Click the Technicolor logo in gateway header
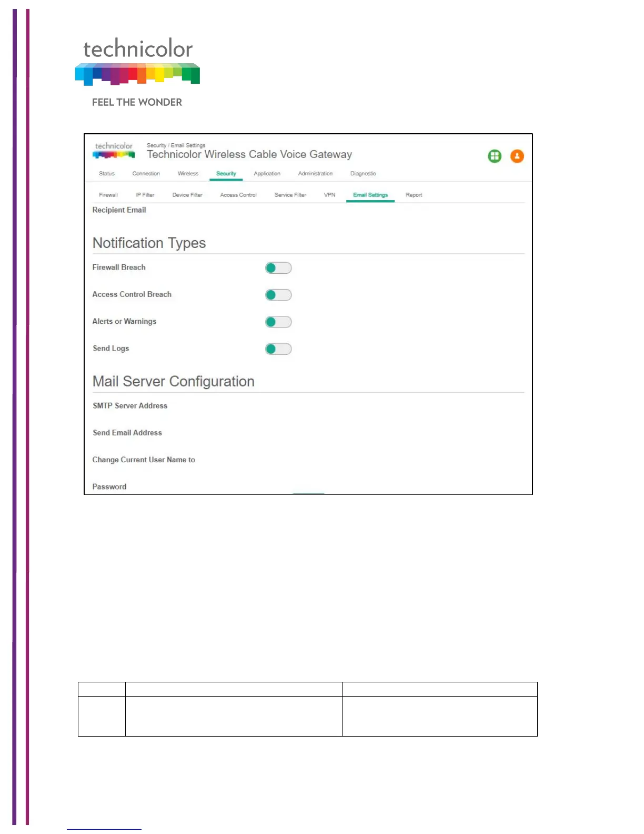Image resolution: width=644 pixels, height=834 pixels. pos(114,150)
